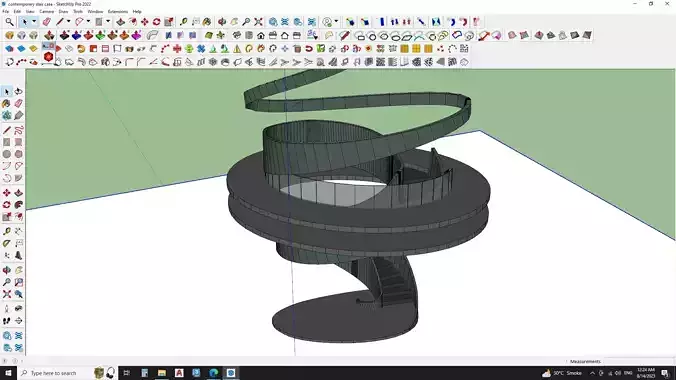Viewport: 676px width, 380px height.
Task: Select the Circle tool in left toolbar
Action: tap(6, 154)
